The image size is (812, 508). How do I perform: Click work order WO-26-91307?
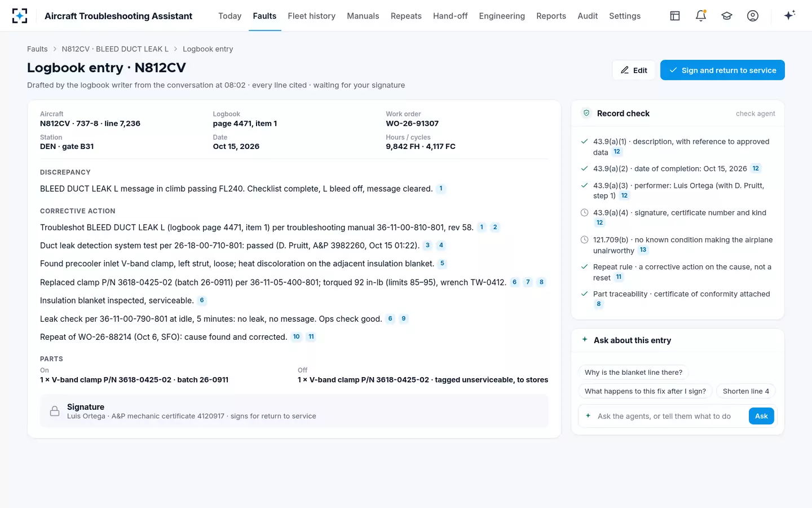pos(412,124)
